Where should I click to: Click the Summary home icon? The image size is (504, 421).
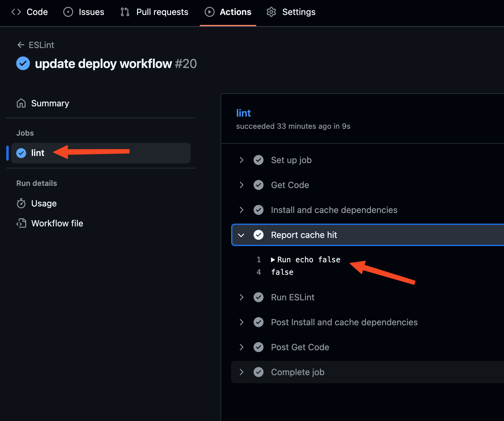point(21,103)
